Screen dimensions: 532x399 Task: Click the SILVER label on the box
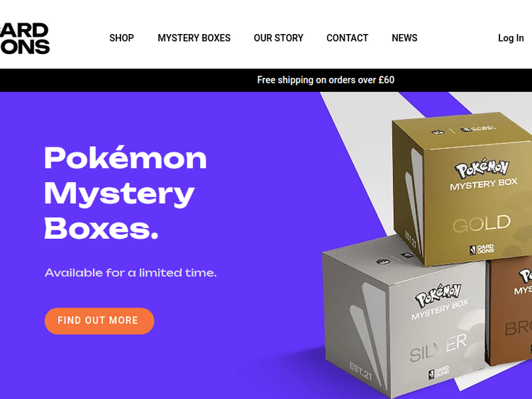(x=438, y=347)
